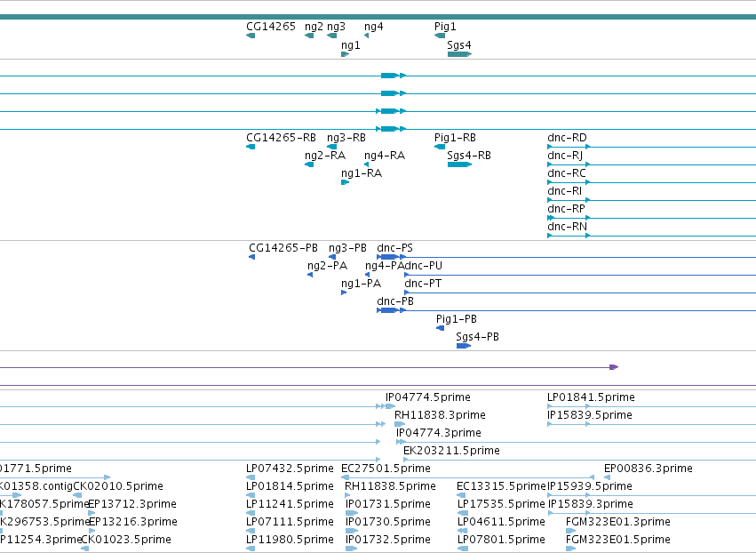Select the CG14265-RB transcript label
The width and height of the screenshot is (756, 553).
[x=281, y=138]
